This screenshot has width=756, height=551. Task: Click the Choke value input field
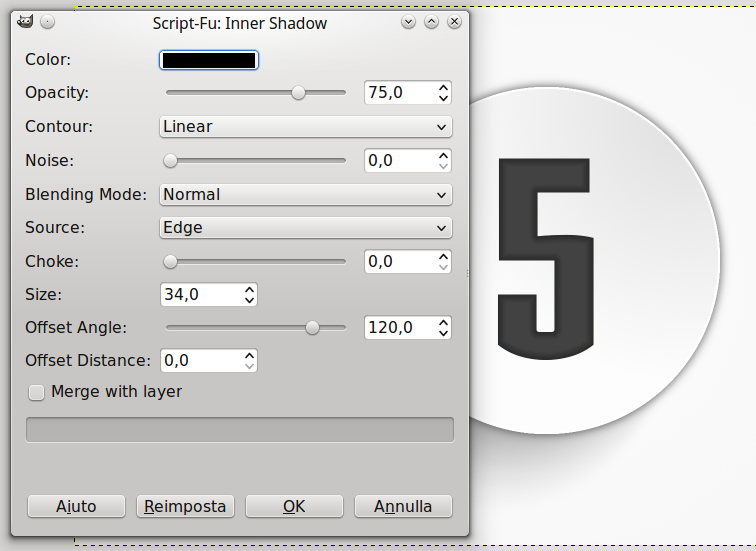[x=401, y=261]
